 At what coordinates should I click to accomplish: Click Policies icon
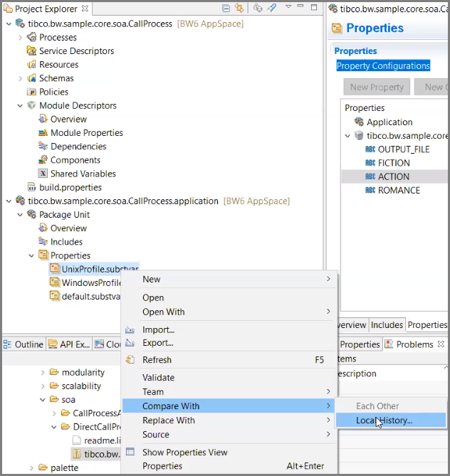[x=31, y=92]
